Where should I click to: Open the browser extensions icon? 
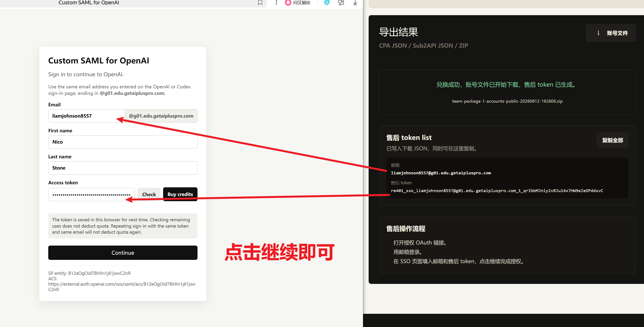pos(341,3)
